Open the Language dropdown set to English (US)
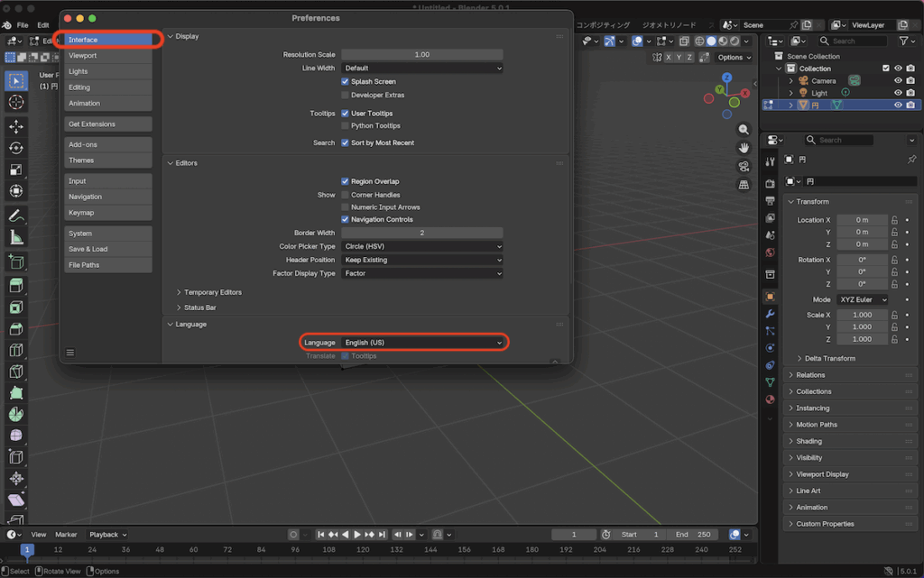This screenshot has height=578, width=924. click(x=422, y=343)
